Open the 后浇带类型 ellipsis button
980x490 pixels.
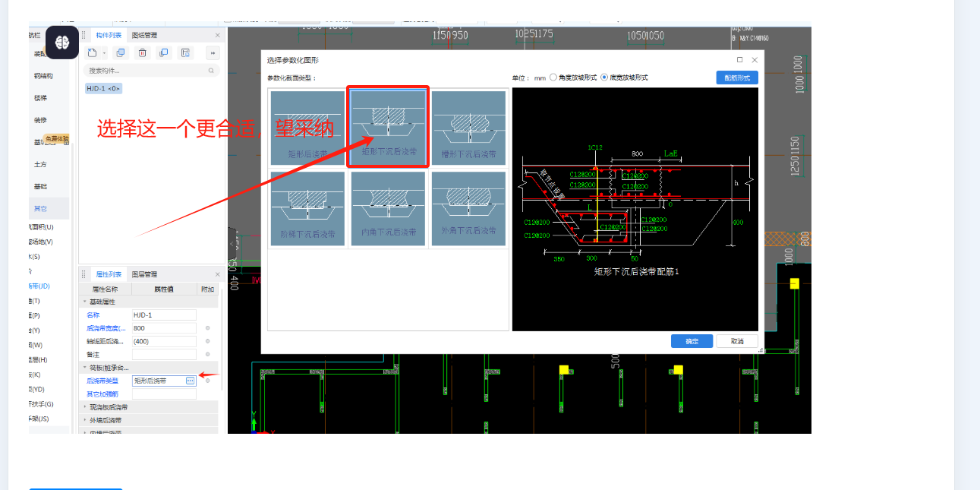191,381
